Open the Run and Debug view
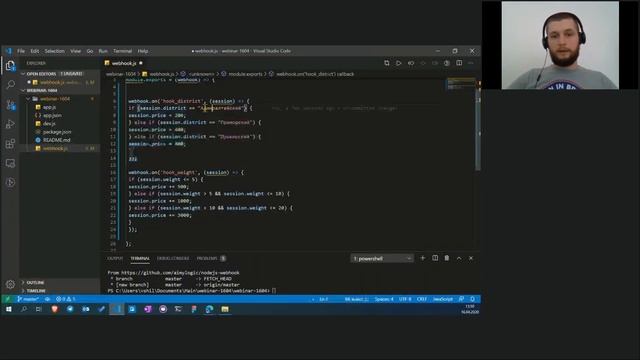This screenshot has width=640, height=360. [10, 124]
